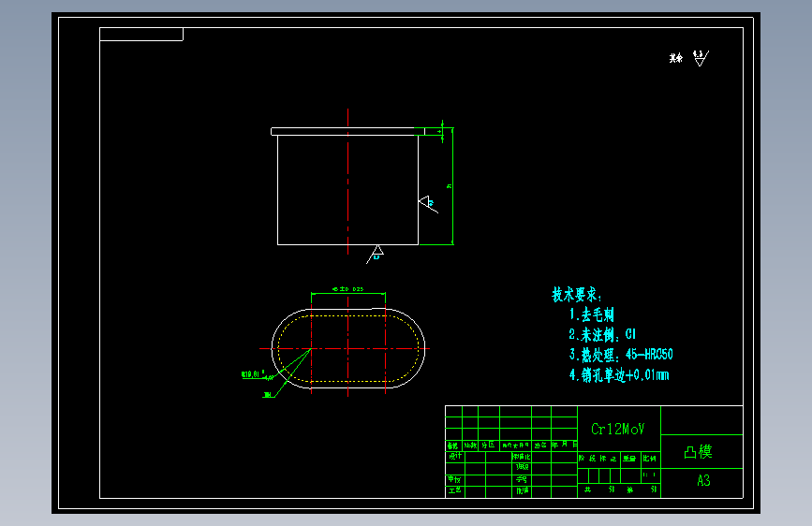Select heat treatment note 45-HRC50

point(621,355)
